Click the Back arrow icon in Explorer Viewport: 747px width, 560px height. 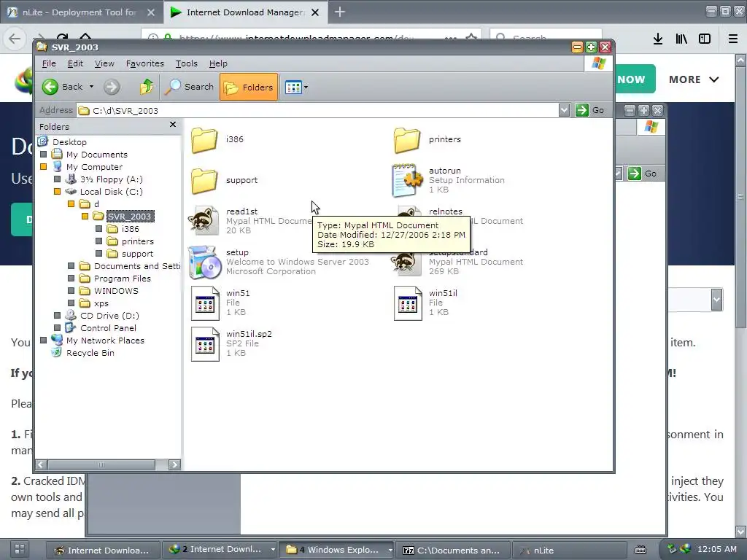[50, 87]
